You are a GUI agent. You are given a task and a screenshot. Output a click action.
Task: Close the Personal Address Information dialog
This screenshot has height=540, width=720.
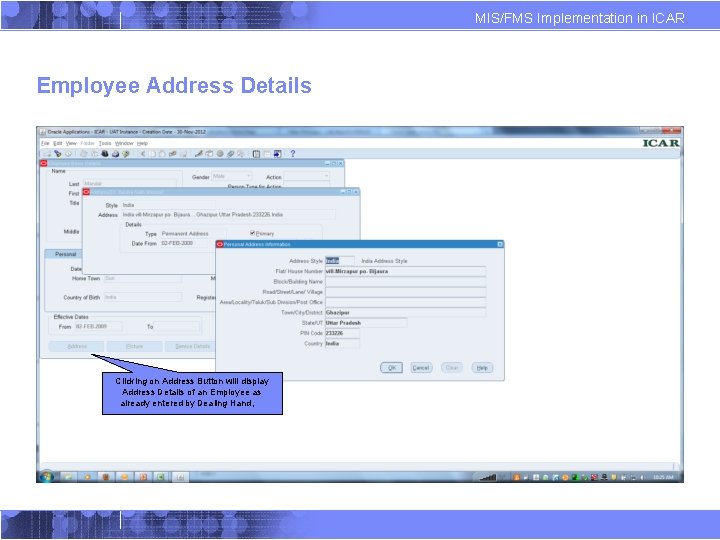500,244
